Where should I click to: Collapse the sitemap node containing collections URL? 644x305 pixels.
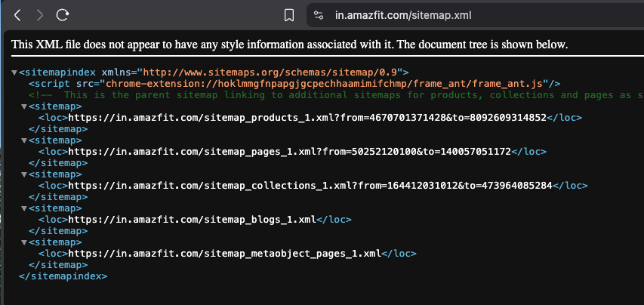click(x=24, y=174)
